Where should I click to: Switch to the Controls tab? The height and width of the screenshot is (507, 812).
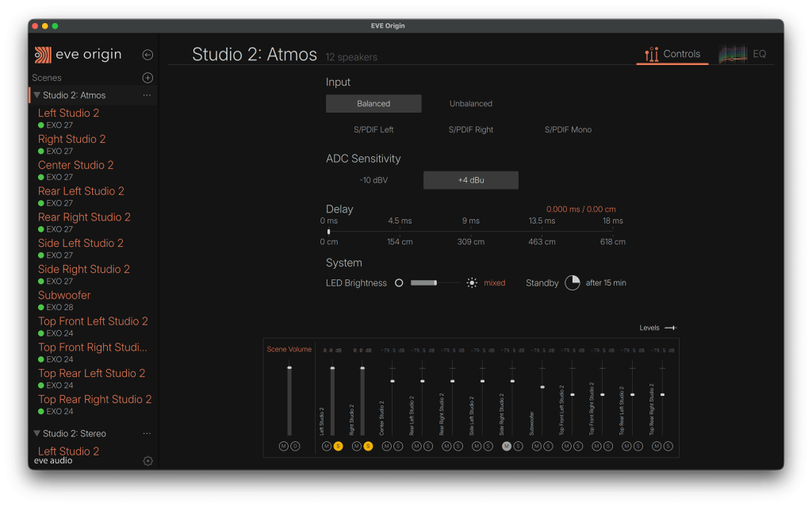(x=672, y=54)
